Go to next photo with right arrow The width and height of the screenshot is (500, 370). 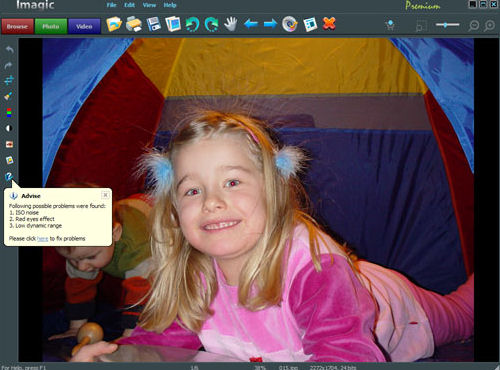[270, 24]
